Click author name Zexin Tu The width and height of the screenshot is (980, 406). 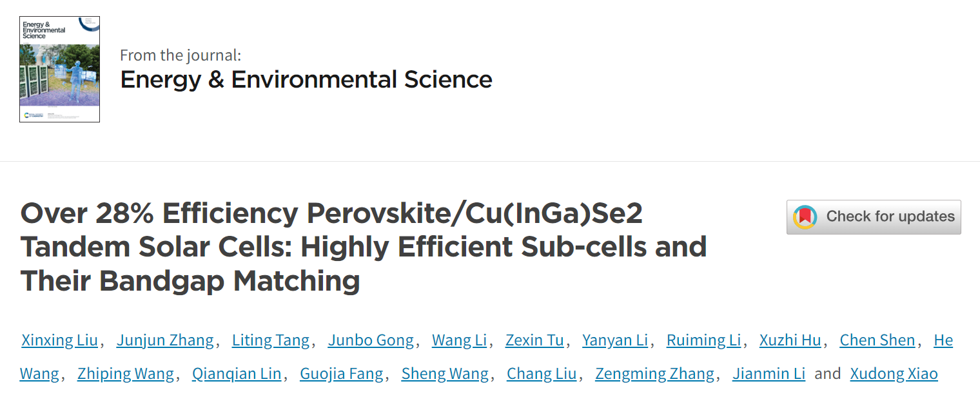pyautogui.click(x=534, y=340)
